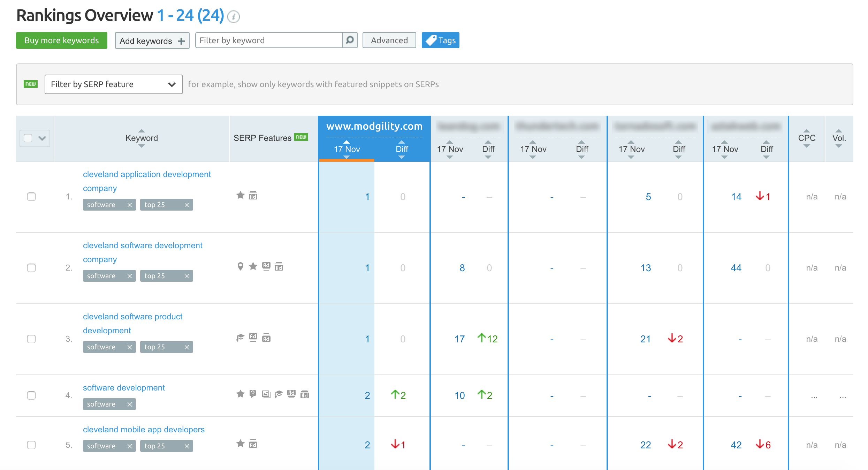
Task: Remove top 25 tag from cleveland mobile app row
Action: coord(187,446)
